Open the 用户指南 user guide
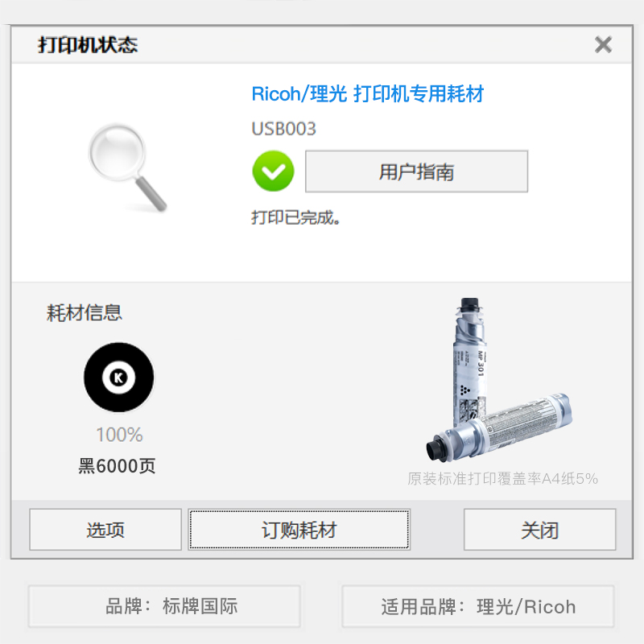Viewport: 644px width, 644px height. (x=416, y=171)
